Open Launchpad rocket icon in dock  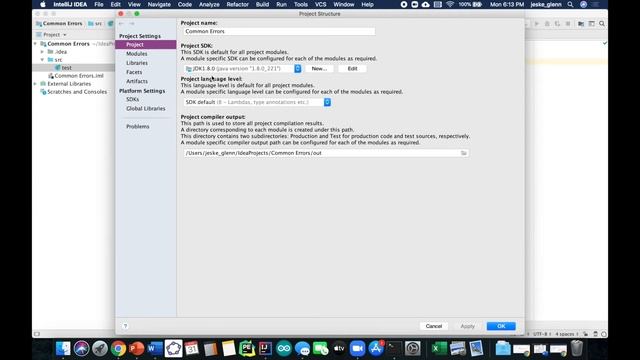pos(100,349)
